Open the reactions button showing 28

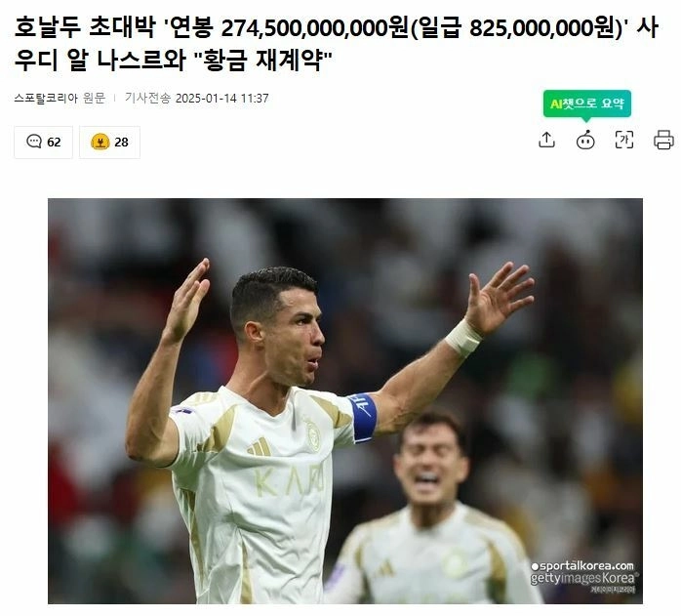click(x=109, y=143)
